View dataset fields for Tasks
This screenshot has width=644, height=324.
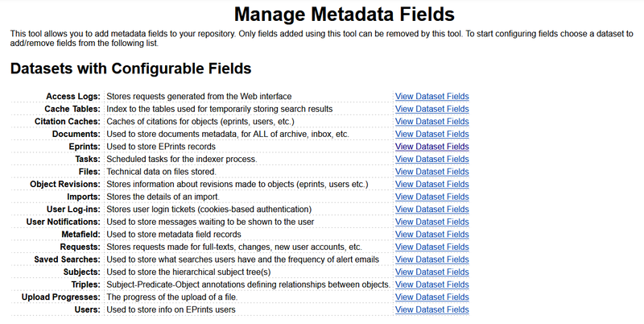431,159
